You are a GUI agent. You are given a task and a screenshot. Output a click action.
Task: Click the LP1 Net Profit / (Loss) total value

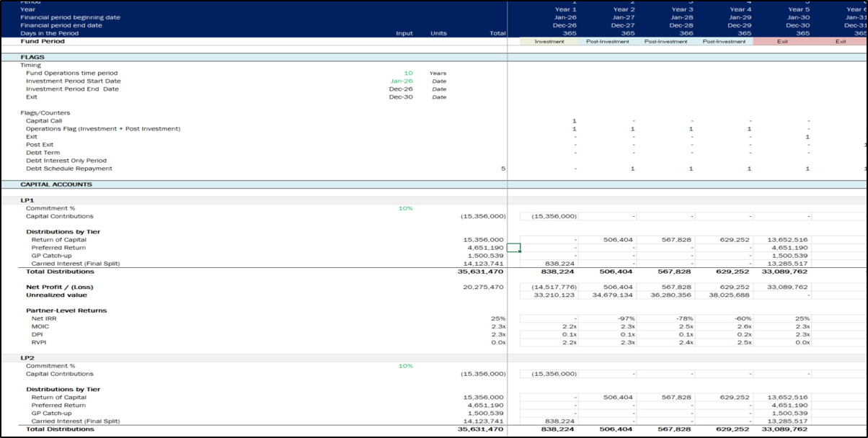click(483, 287)
